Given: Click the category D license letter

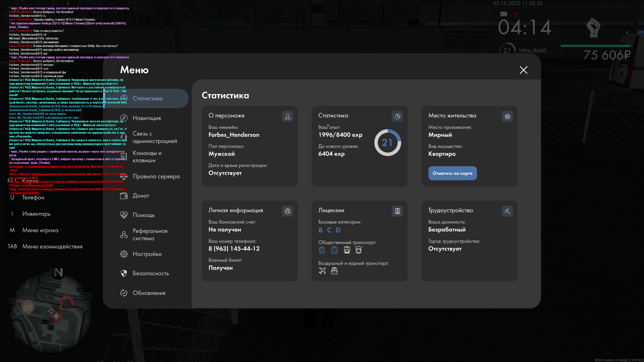Looking at the screenshot, I should (x=338, y=230).
